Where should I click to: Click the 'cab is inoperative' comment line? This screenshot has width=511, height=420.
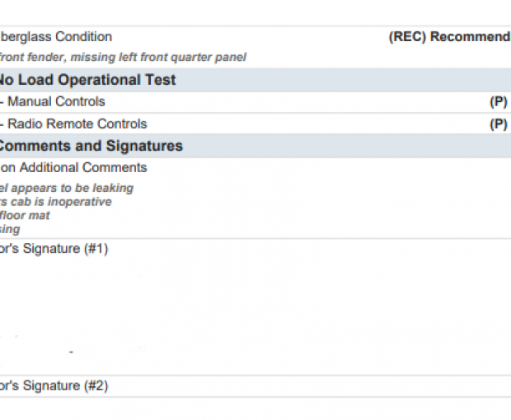pyautogui.click(x=56, y=202)
